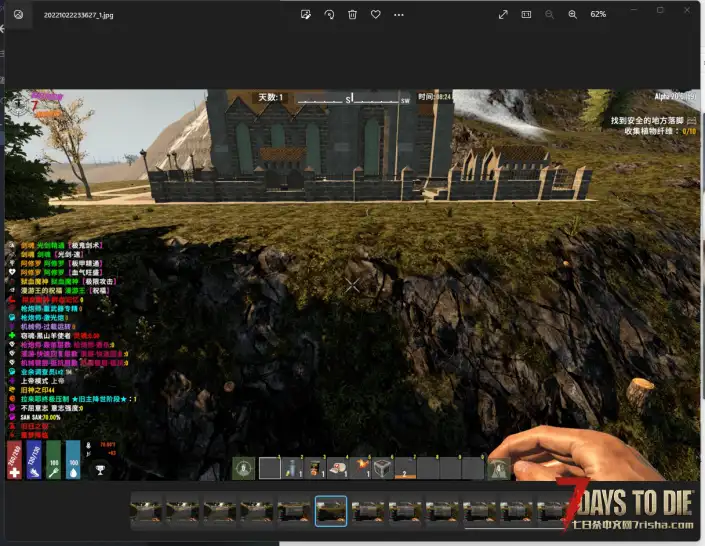Screen dimensions: 705x546
Task: Rotate the photo with the rotate icon
Action: click(329, 15)
